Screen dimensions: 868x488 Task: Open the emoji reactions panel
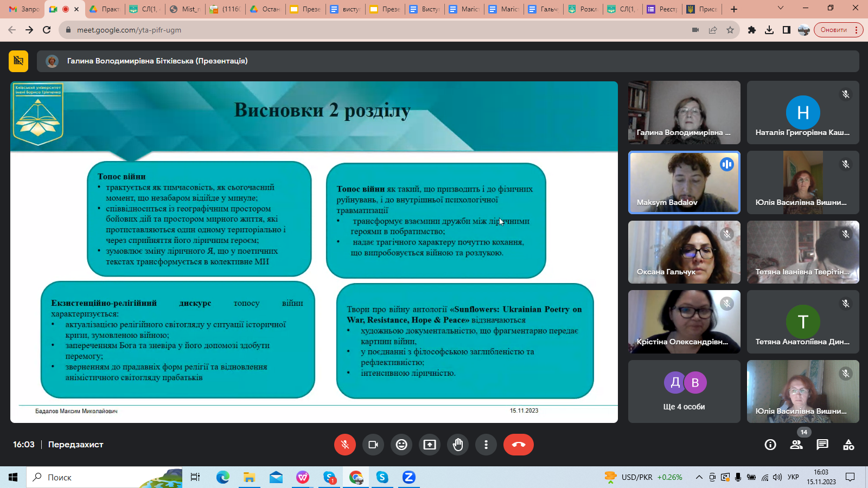click(401, 445)
